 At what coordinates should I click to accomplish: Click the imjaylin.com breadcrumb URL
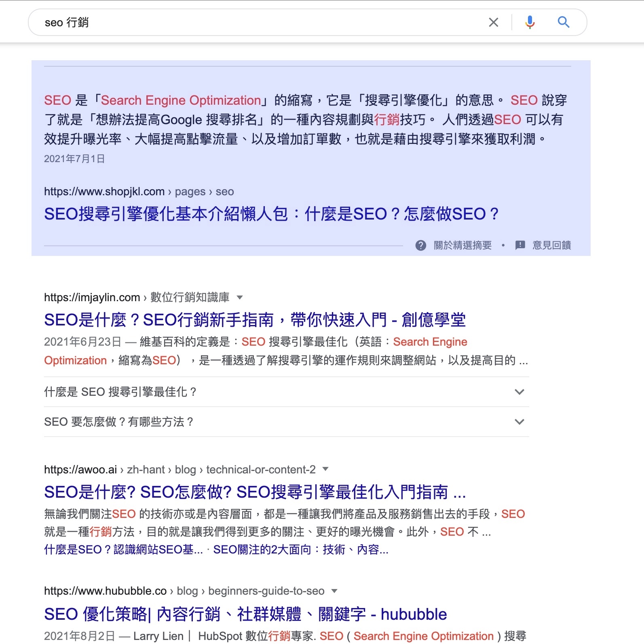pos(137,298)
